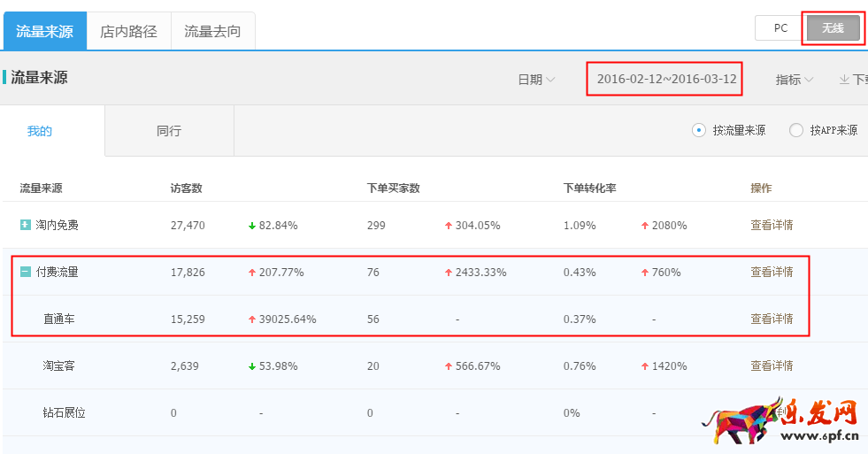The image size is (868, 454).
Task: Click the date range 2016-02-12~2016-03-12
Action: (665, 79)
